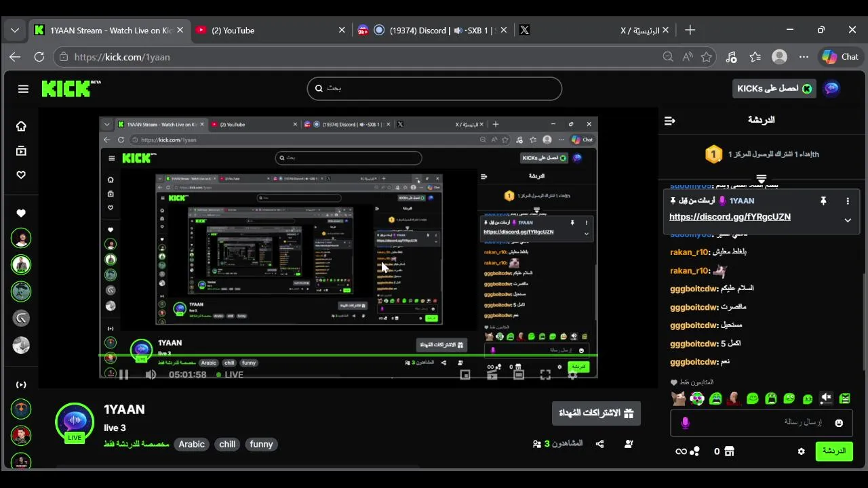Click the rank 1 gold badge

[x=713, y=155]
